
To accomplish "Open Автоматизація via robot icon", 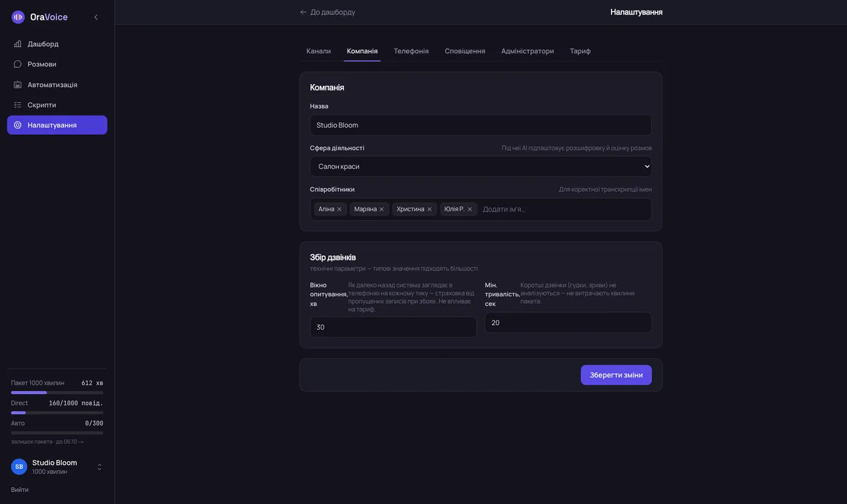I will [x=18, y=85].
